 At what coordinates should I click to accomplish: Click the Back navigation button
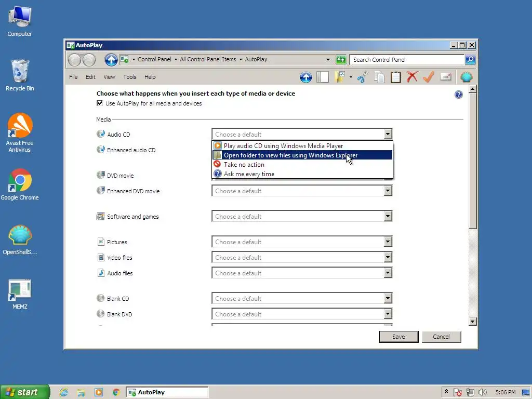pyautogui.click(x=74, y=60)
